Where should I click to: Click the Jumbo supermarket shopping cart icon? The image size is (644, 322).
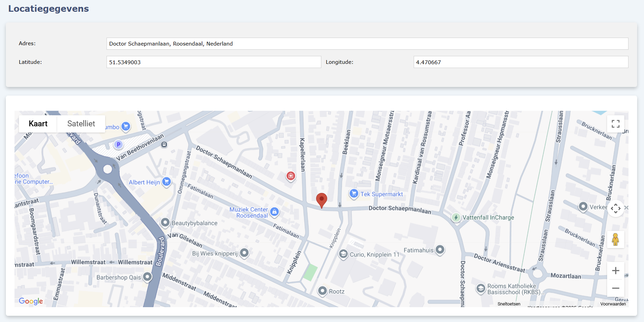tap(126, 126)
